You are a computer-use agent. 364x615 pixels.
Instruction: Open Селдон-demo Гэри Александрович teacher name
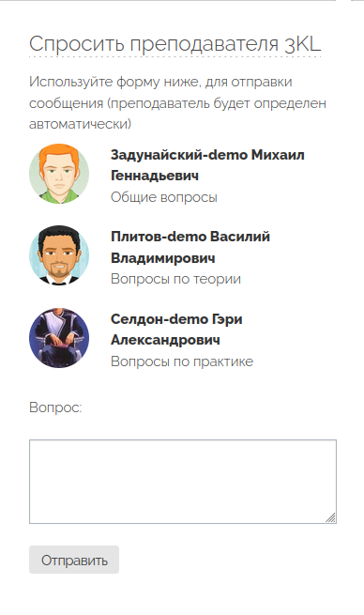(176, 330)
